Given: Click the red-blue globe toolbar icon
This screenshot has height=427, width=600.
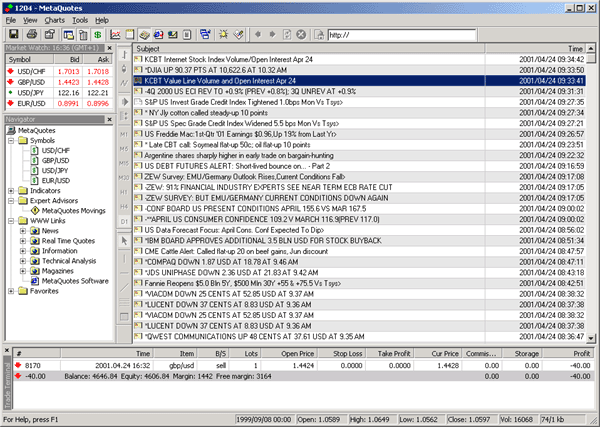Looking at the screenshot, I should pos(158,35).
